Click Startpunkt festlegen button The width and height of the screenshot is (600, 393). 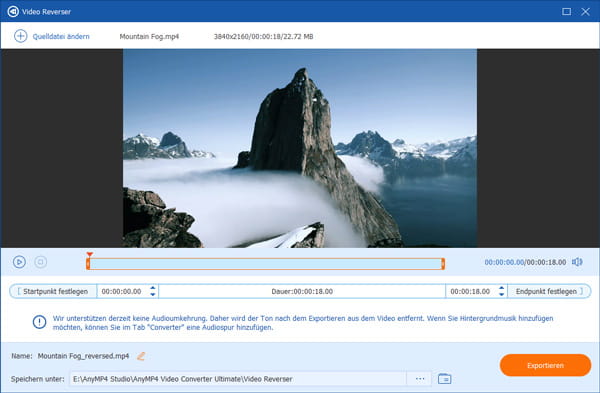click(x=53, y=291)
